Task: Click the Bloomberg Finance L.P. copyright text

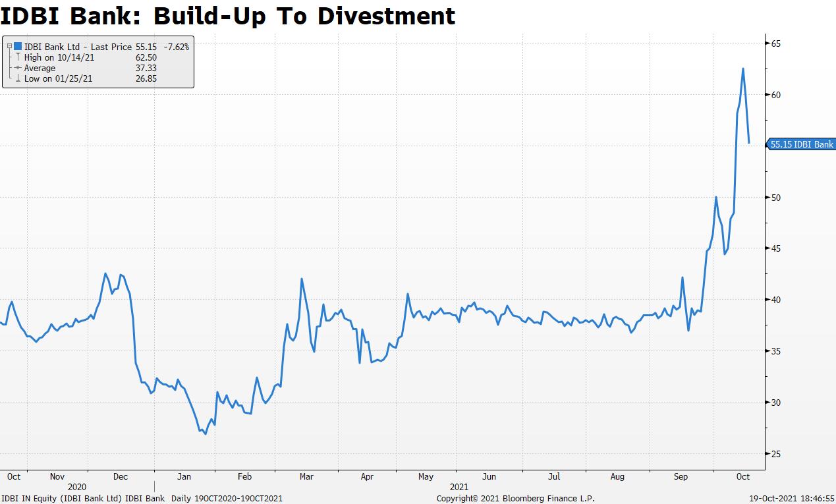Action: [515, 499]
